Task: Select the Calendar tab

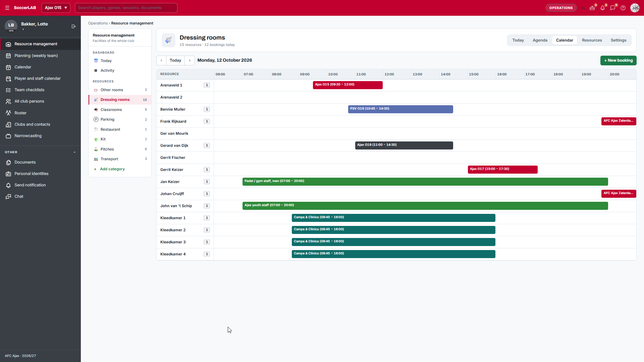Action: point(565,40)
